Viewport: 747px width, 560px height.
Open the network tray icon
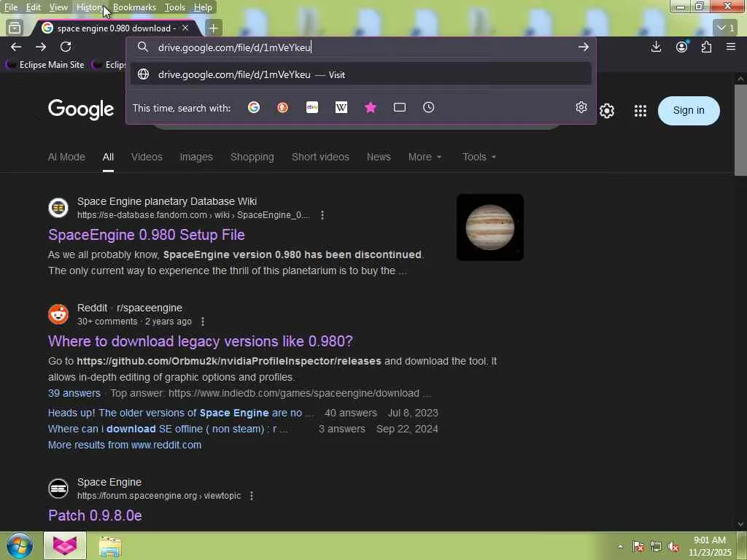point(656,546)
